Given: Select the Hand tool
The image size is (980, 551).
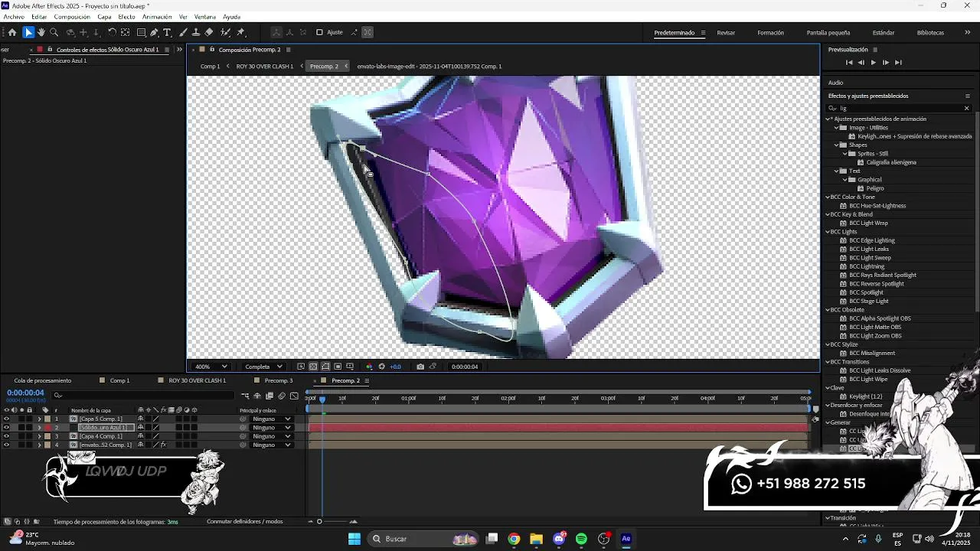Looking at the screenshot, I should (x=41, y=32).
